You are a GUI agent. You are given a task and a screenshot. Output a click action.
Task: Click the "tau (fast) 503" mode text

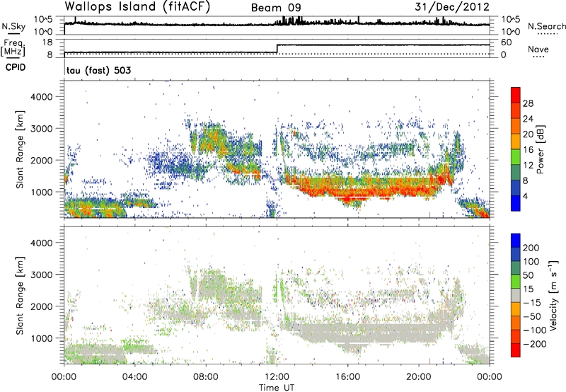point(98,70)
